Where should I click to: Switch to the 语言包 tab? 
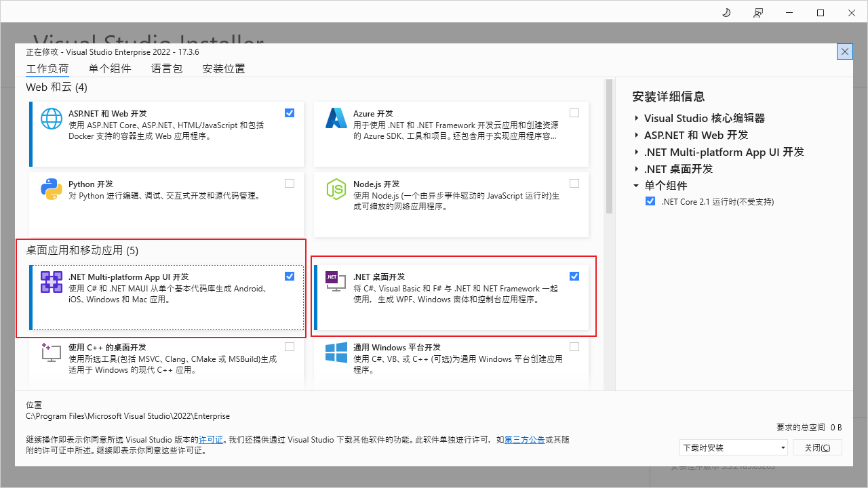[167, 68]
